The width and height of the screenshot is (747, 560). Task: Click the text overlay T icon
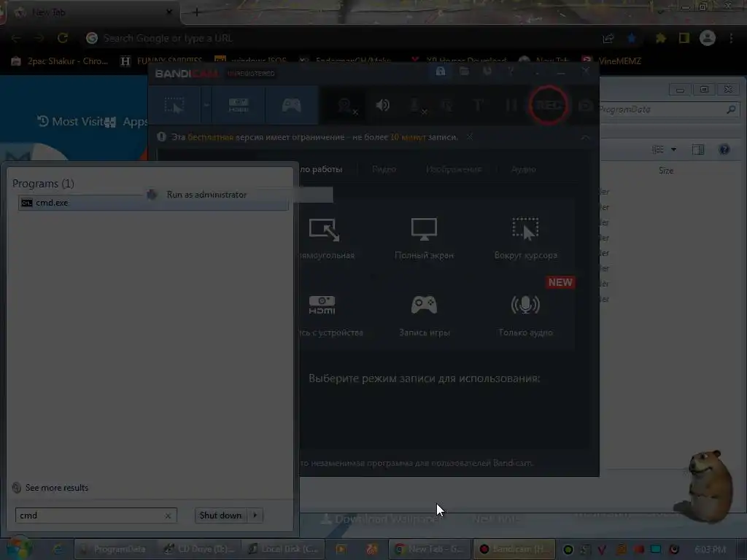(x=478, y=105)
